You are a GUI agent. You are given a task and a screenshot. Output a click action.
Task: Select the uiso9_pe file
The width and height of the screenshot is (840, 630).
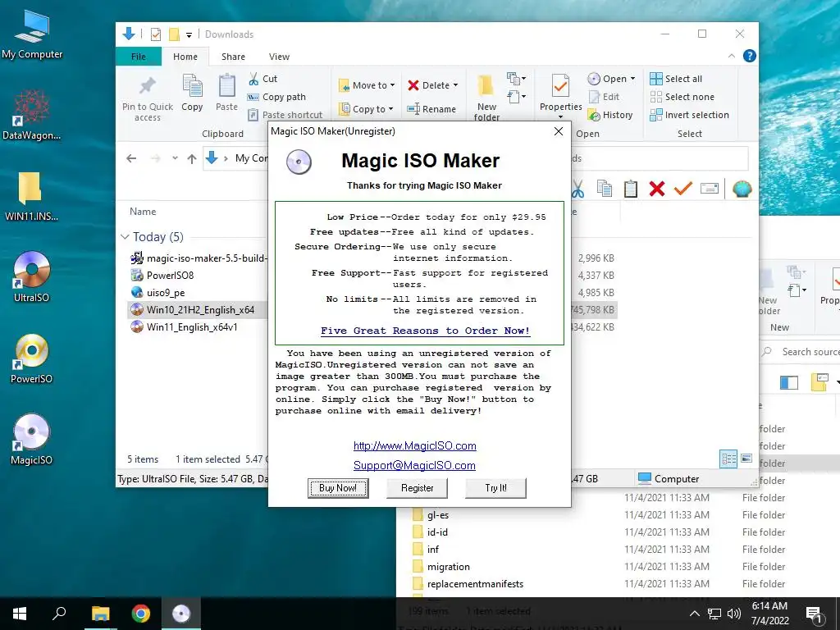coord(158,293)
